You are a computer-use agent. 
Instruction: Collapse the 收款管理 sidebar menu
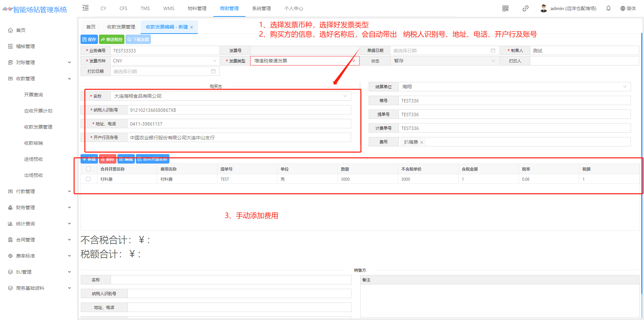pos(40,79)
